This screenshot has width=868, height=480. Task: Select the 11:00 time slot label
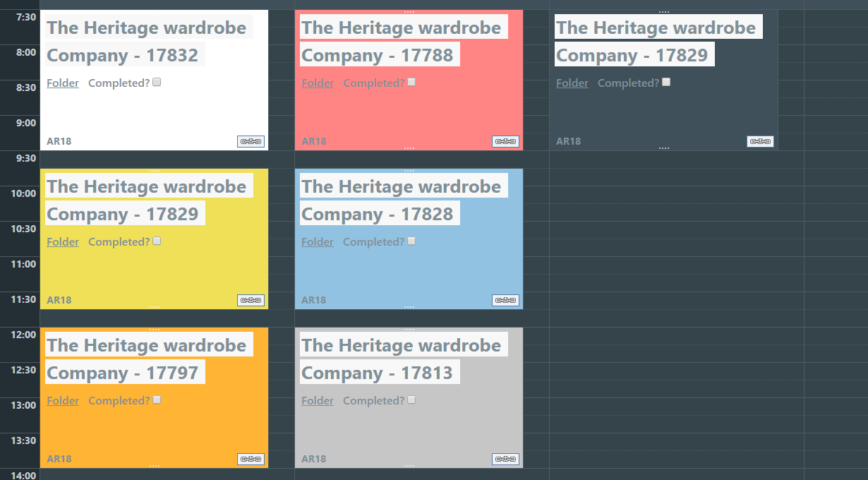coord(23,264)
